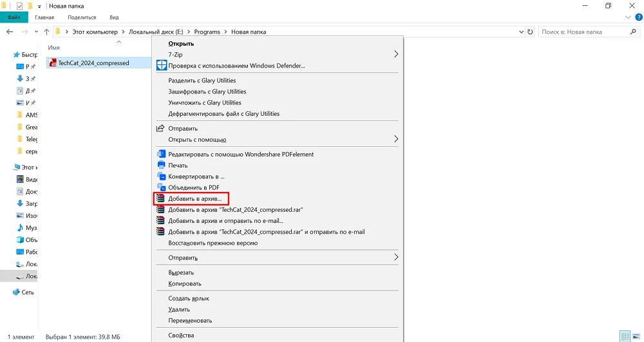Click the Windows Defender shield icon
Image resolution: width=644 pixels, height=342 pixels.
(x=161, y=66)
